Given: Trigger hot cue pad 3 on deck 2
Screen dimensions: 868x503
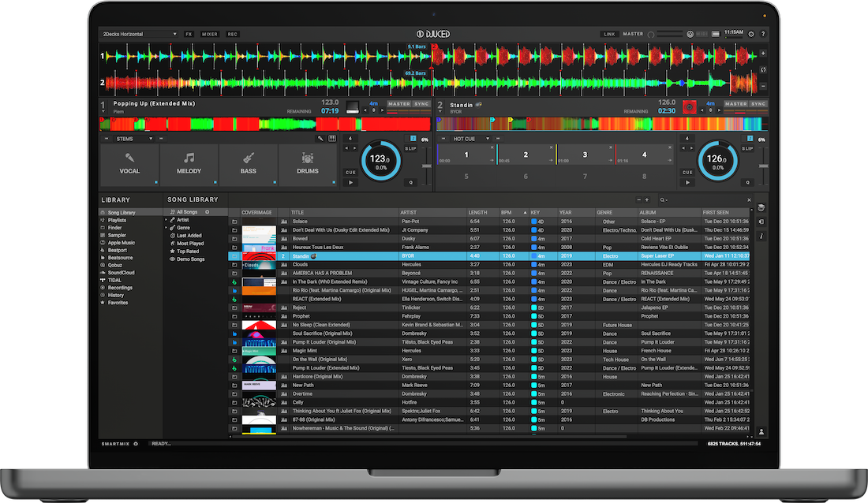Looking at the screenshot, I should pos(585,156).
